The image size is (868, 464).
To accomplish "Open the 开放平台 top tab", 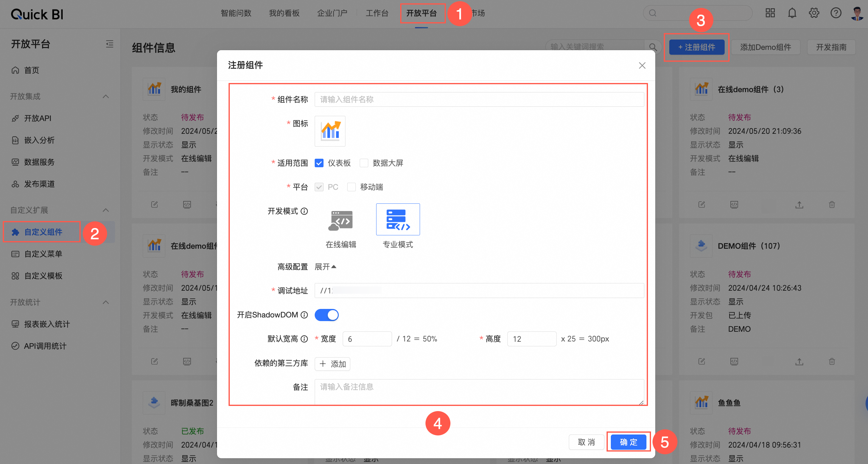I will coord(421,13).
